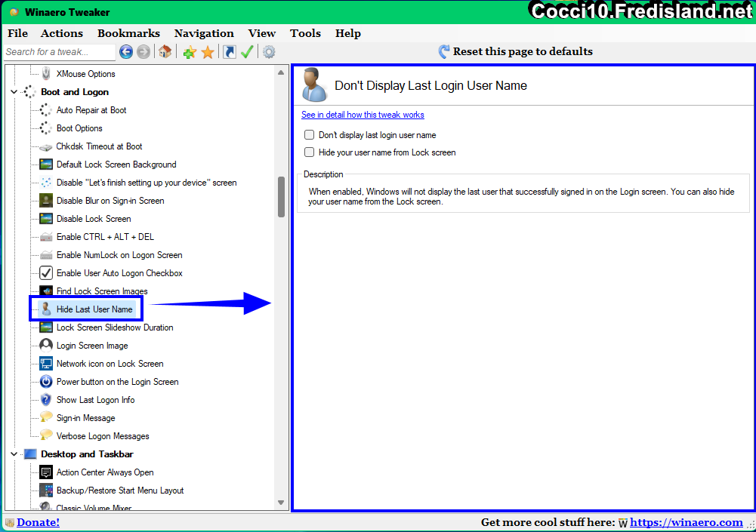Go to the Home page icon
Screen dimensions: 756x532
(165, 51)
